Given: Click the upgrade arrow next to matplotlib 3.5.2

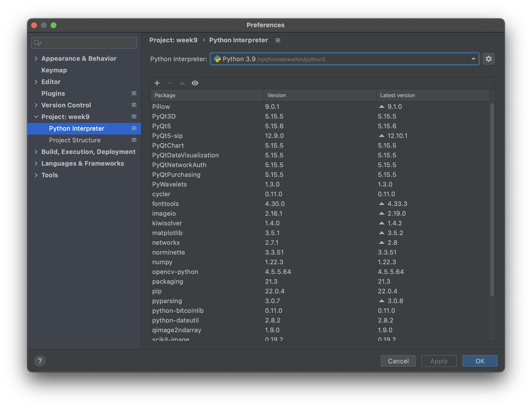Looking at the screenshot, I should 381,233.
